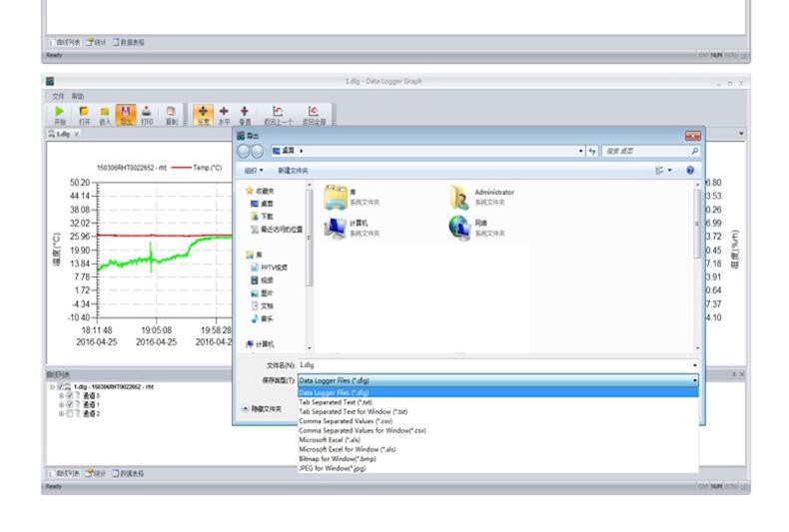Collapse the 1.dlg tree root node
The width and height of the screenshot is (789, 532).
52,386
